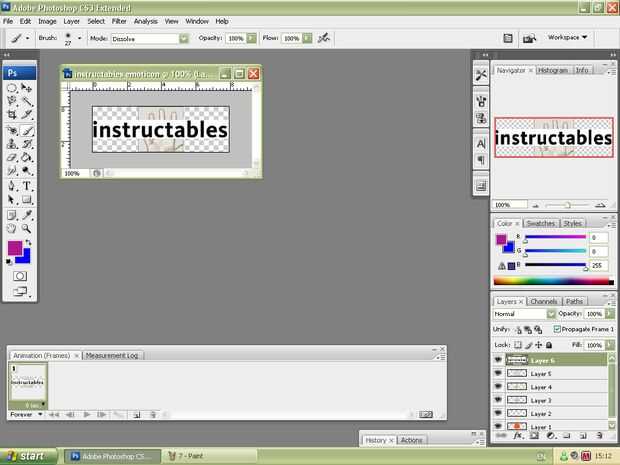Toggle Quick Mask mode
Image resolution: width=620 pixels, height=465 pixels.
(20, 276)
